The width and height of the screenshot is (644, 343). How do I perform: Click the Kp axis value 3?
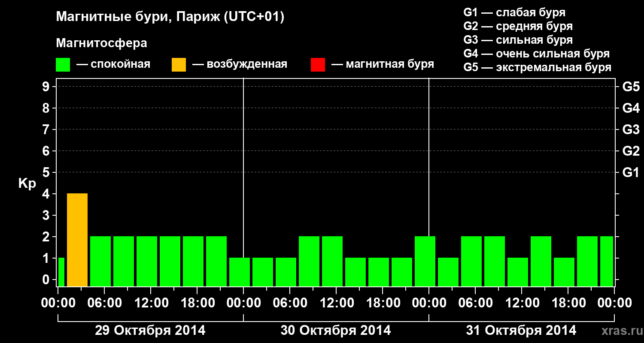(x=47, y=215)
